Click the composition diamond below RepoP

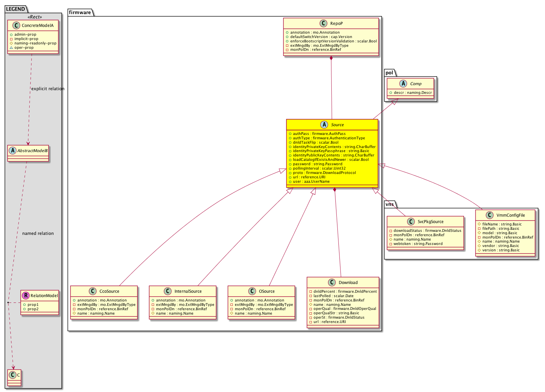pyautogui.click(x=331, y=59)
